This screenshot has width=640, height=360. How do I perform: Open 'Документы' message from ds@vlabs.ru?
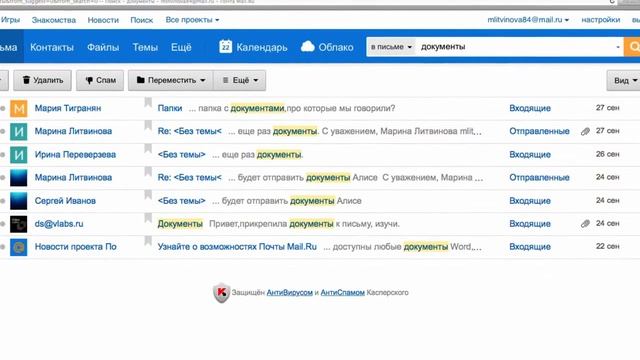(180, 224)
